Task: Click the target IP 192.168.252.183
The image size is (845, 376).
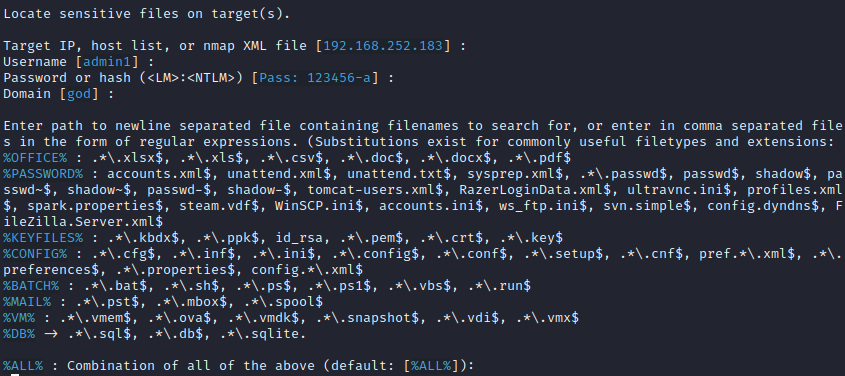Action: (383, 46)
